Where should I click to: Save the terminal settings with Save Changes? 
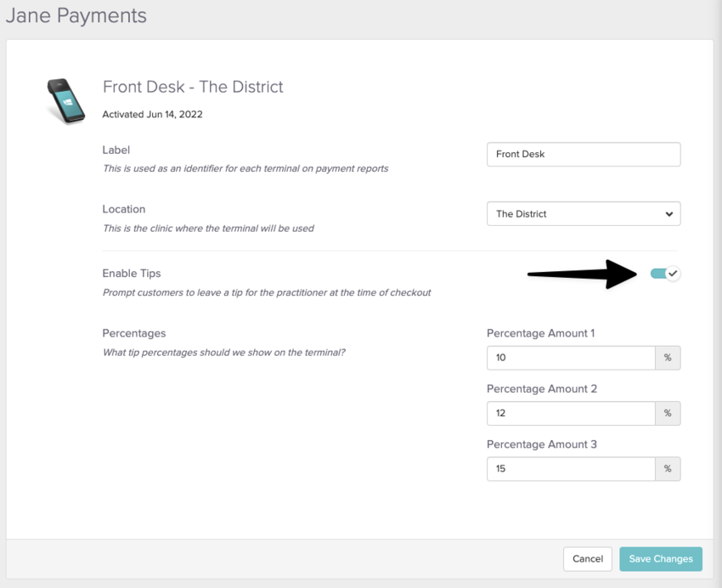[660, 559]
